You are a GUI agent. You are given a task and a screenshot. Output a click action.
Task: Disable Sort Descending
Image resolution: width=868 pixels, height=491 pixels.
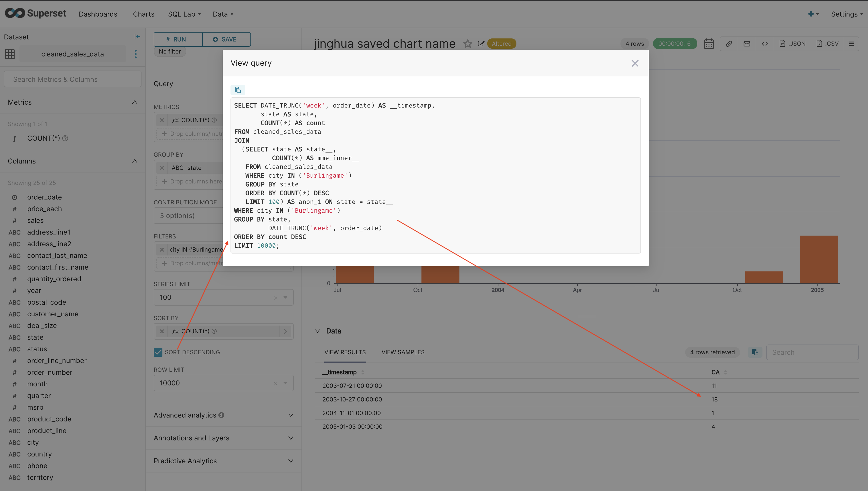click(x=158, y=352)
